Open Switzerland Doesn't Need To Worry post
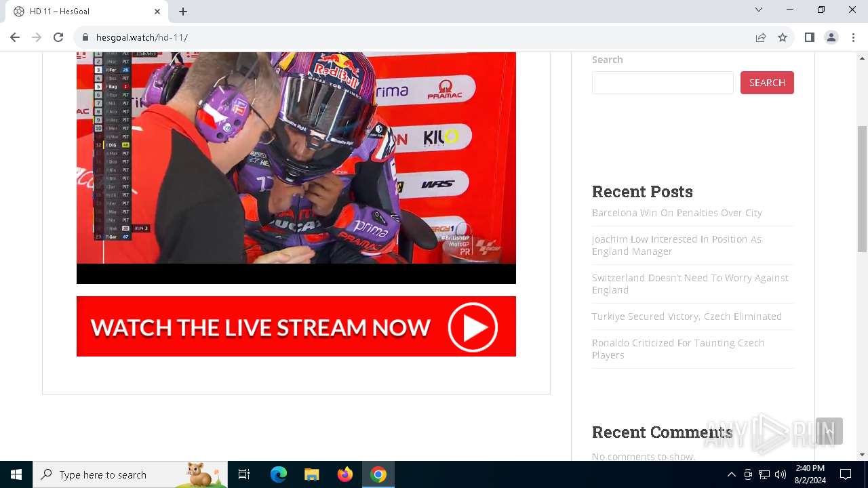 [x=690, y=284]
